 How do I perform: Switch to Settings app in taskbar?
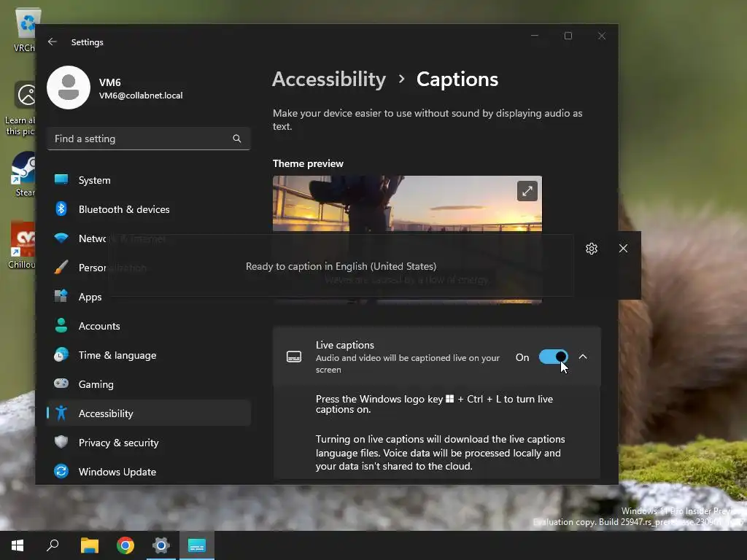[161, 545]
